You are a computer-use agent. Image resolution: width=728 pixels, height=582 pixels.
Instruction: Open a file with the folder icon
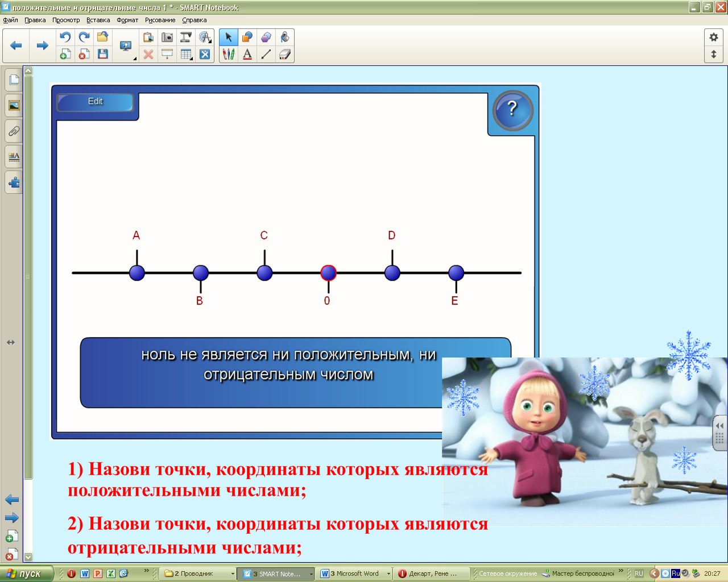point(103,38)
